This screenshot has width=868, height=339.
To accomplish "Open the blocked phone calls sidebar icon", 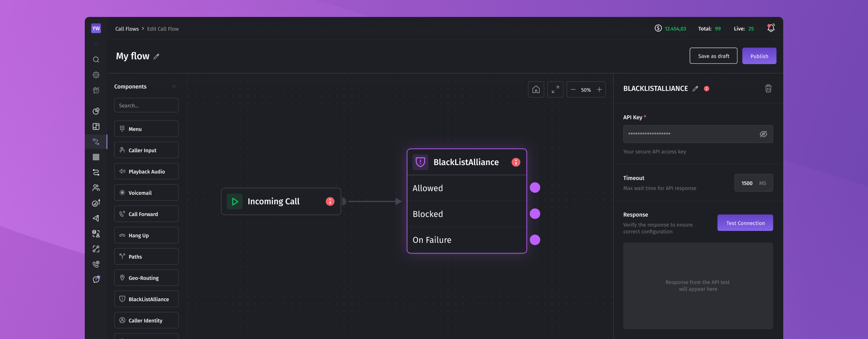I will point(96,264).
